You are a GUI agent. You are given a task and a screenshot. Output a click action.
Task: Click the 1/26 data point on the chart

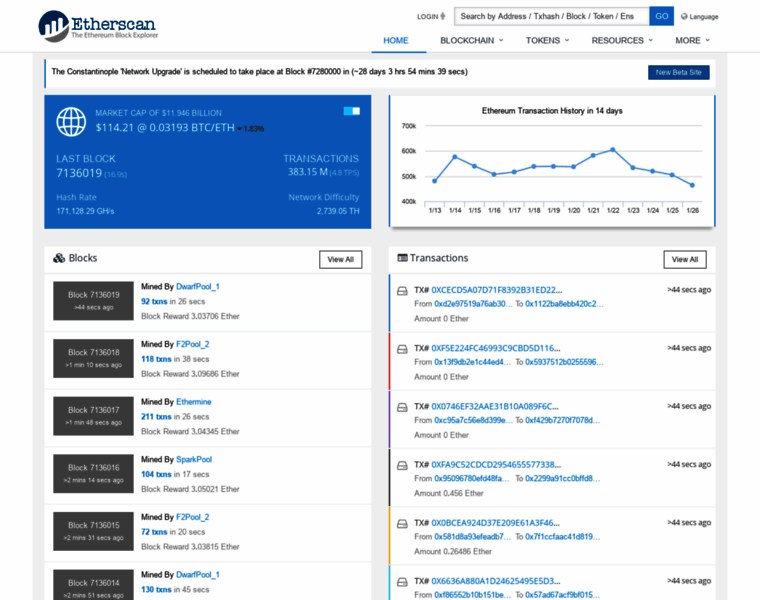(x=692, y=185)
